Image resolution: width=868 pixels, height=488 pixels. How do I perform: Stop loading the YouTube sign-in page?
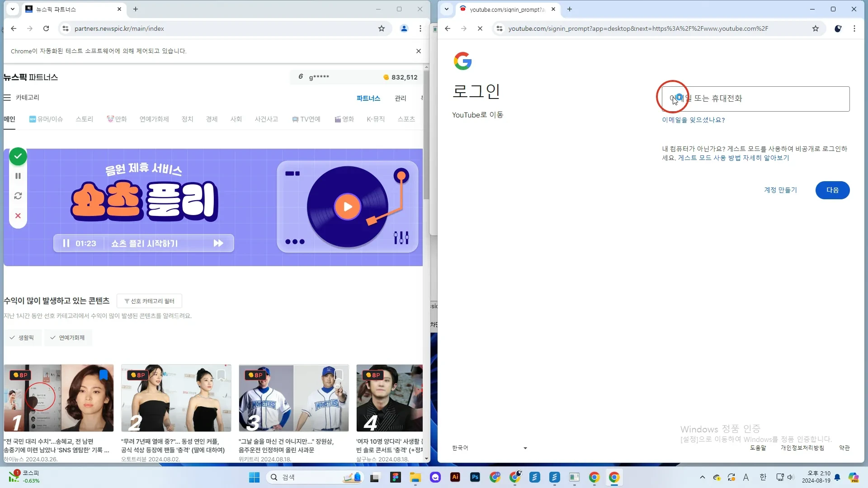(480, 28)
